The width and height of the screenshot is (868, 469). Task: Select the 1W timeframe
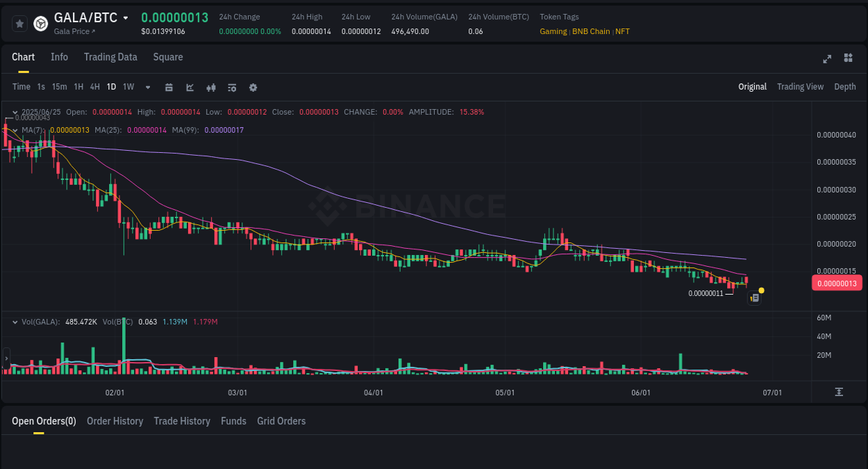(x=128, y=87)
